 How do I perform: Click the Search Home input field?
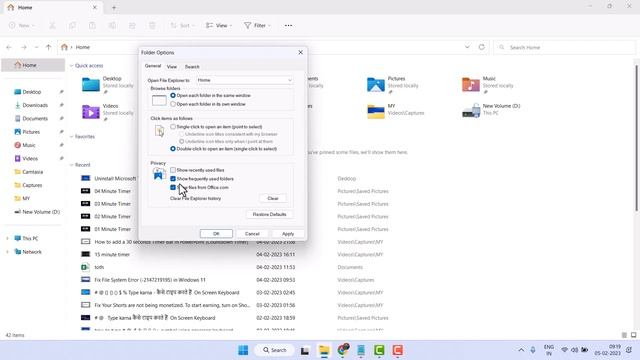[x=564, y=47]
